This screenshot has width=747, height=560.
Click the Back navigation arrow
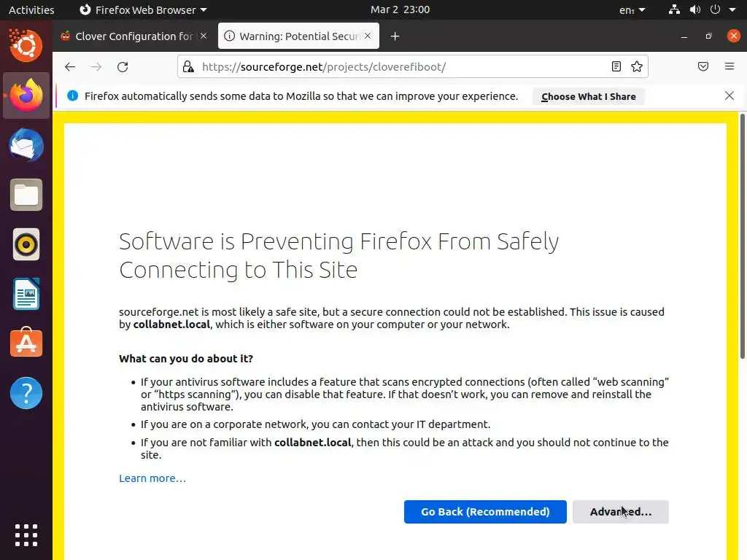(70, 67)
